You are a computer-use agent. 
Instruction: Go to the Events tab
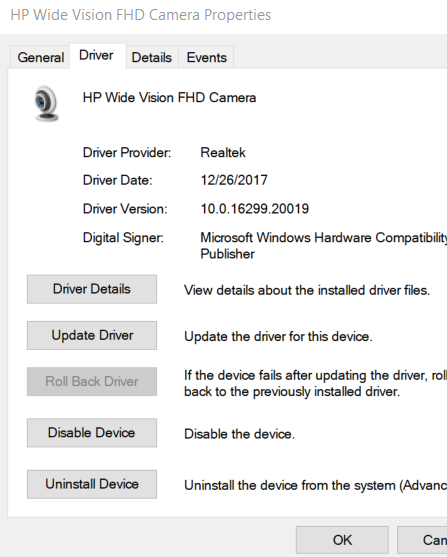(x=206, y=57)
